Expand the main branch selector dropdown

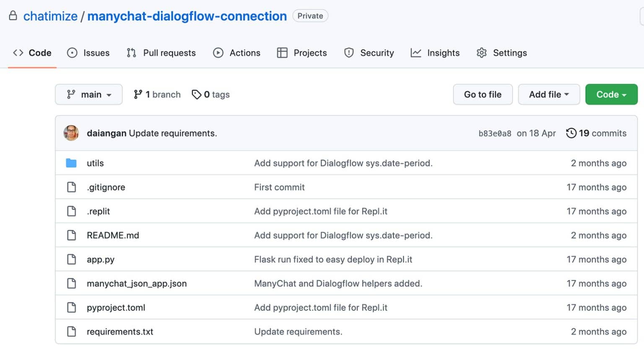(x=89, y=94)
